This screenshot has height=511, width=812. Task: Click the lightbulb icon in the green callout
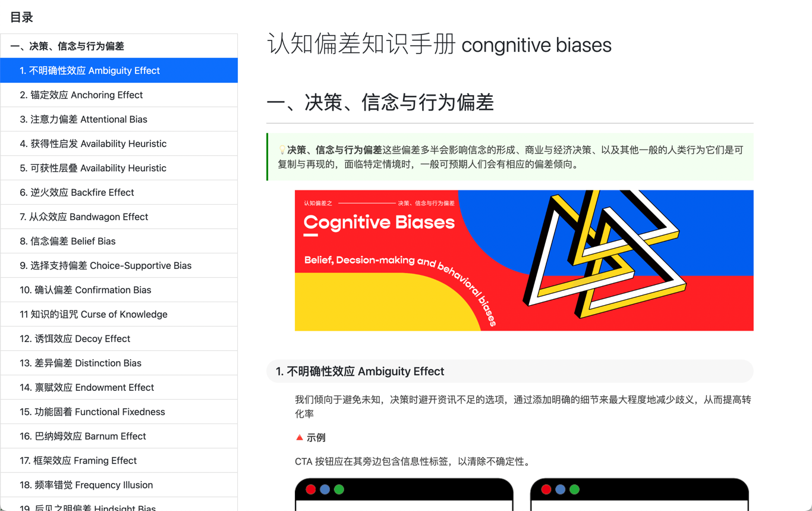coord(282,150)
